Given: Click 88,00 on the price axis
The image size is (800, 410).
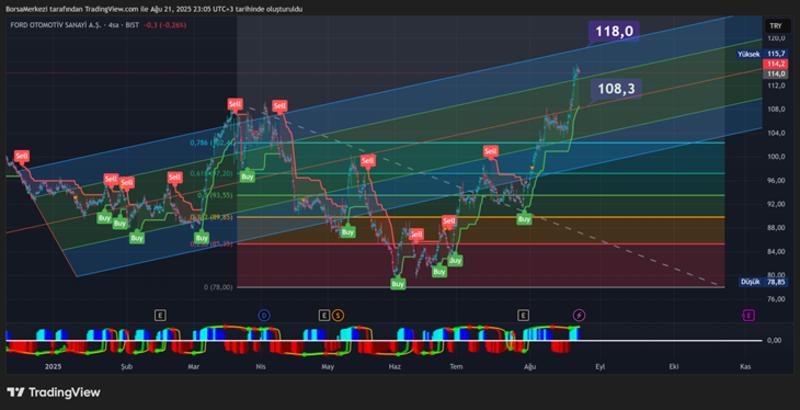Looking at the screenshot, I should (776, 227).
